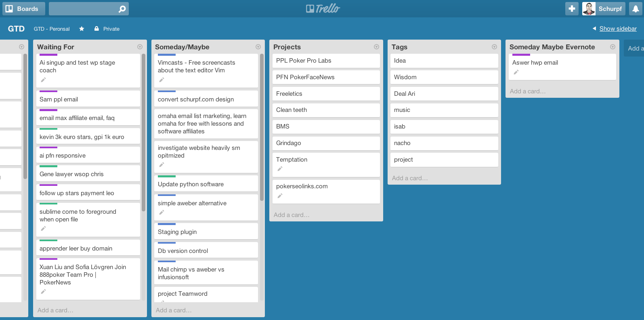Click purple label on Aswer hwp email

pos(521,55)
